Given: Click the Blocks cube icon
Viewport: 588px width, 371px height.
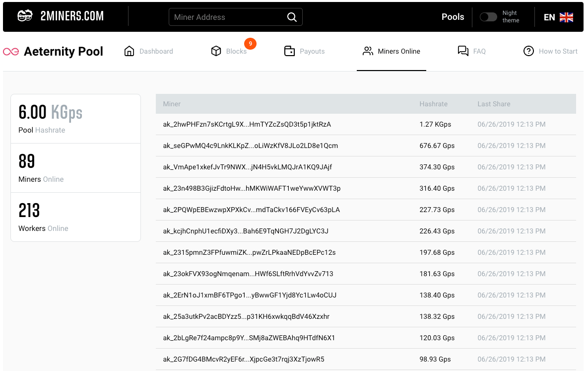Looking at the screenshot, I should pyautogui.click(x=216, y=51).
